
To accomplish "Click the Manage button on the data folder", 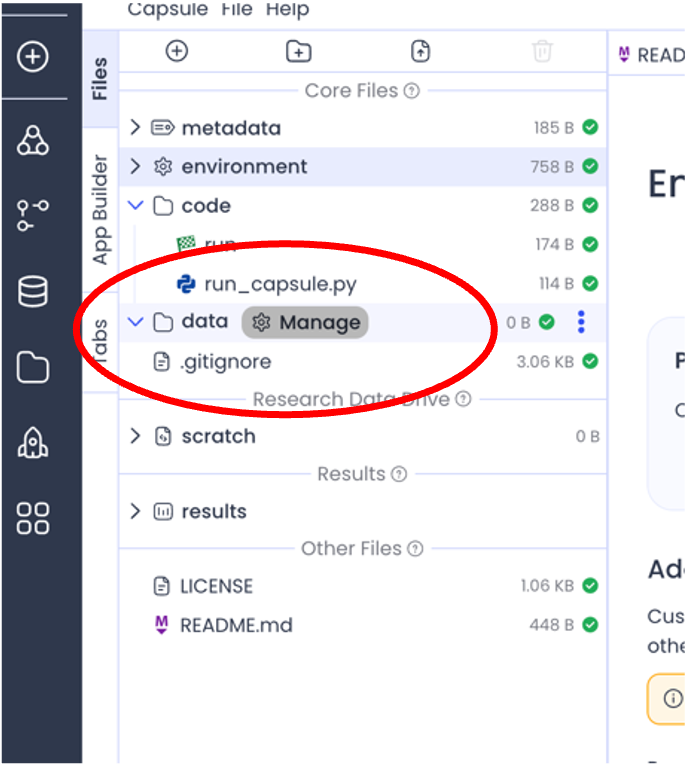I will pos(306,322).
